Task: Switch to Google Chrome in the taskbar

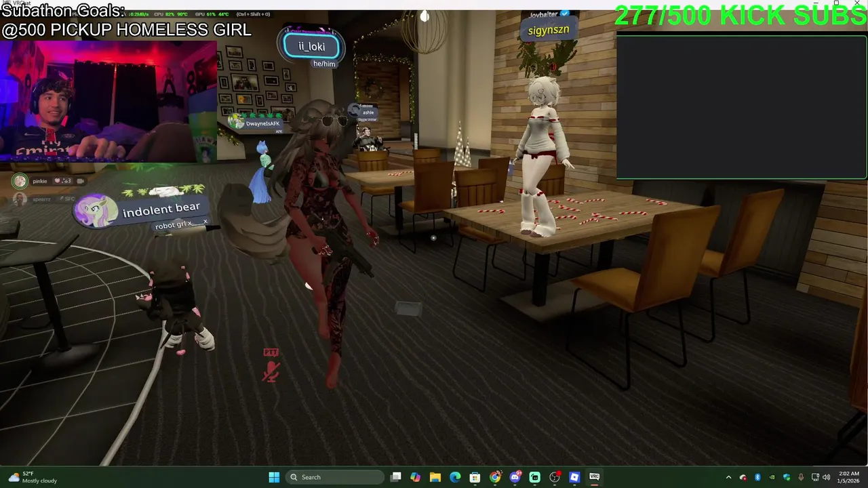Action: point(495,477)
